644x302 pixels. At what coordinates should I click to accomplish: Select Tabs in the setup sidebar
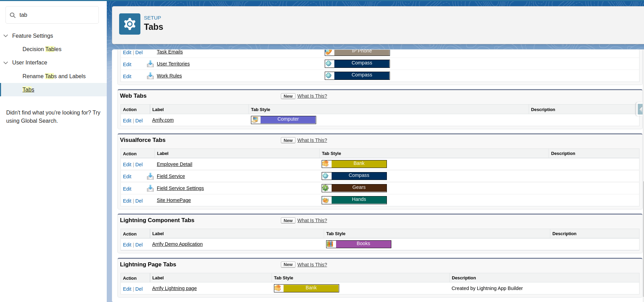pos(28,89)
